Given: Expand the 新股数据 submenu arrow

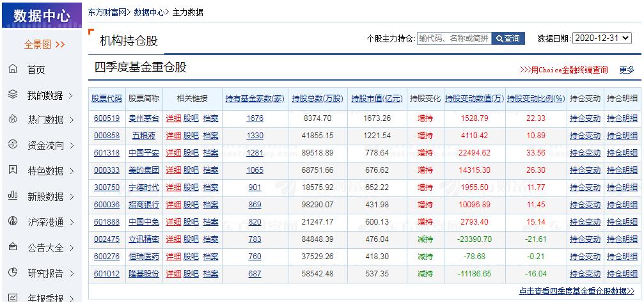Looking at the screenshot, I should (x=72, y=196).
